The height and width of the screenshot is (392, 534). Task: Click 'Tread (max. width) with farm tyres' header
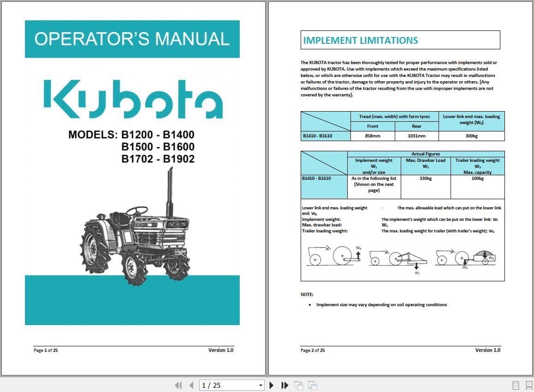(x=394, y=117)
